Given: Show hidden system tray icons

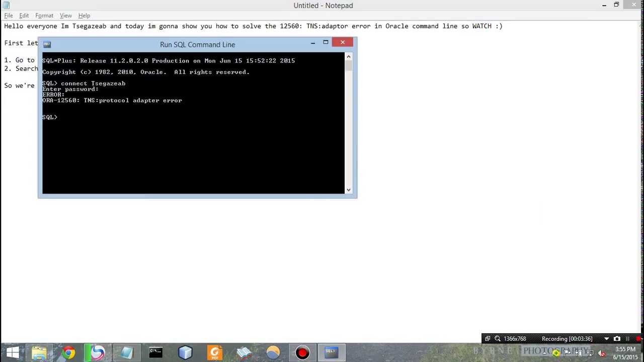Looking at the screenshot, I should (x=544, y=353).
